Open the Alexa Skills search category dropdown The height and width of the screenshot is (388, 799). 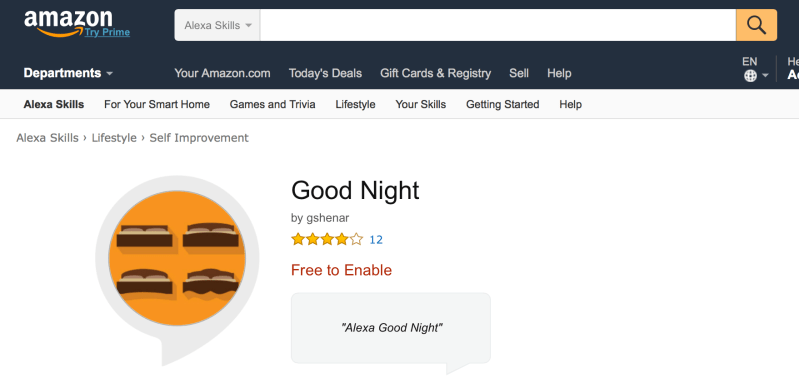pos(218,25)
